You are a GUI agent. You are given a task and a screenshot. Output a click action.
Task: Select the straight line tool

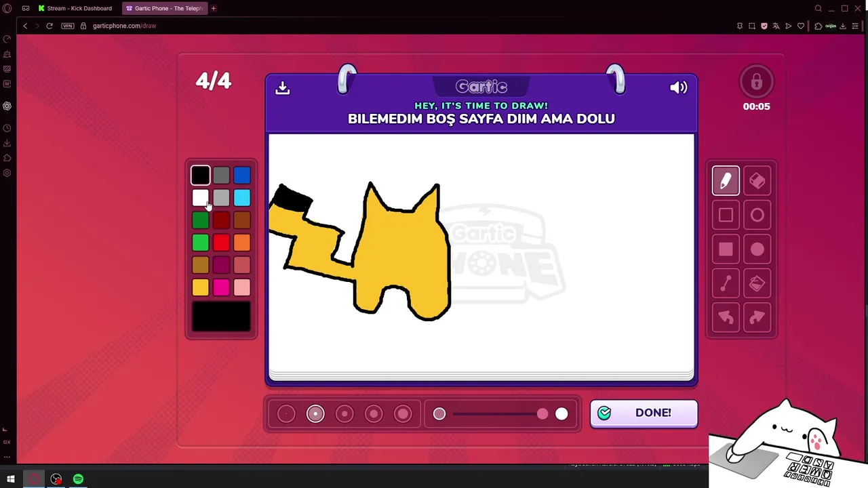[726, 284]
